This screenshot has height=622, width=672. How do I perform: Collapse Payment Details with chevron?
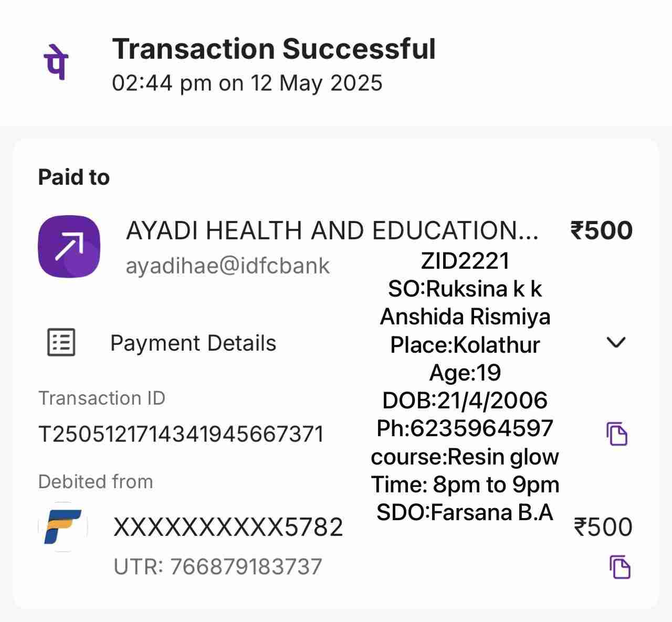coord(616,342)
